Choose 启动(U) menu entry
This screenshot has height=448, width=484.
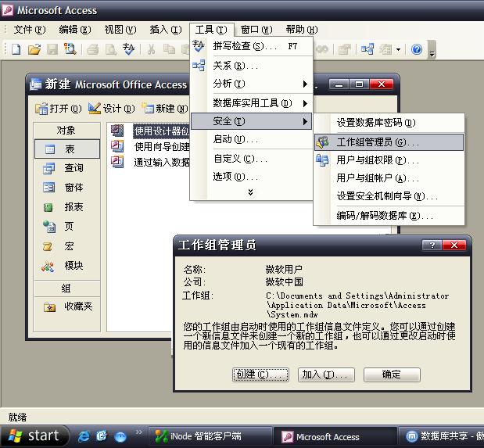coord(252,139)
